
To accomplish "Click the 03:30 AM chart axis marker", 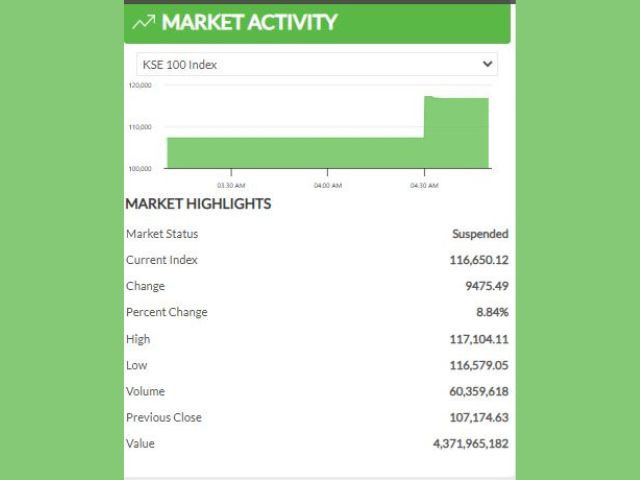I will point(231,185).
